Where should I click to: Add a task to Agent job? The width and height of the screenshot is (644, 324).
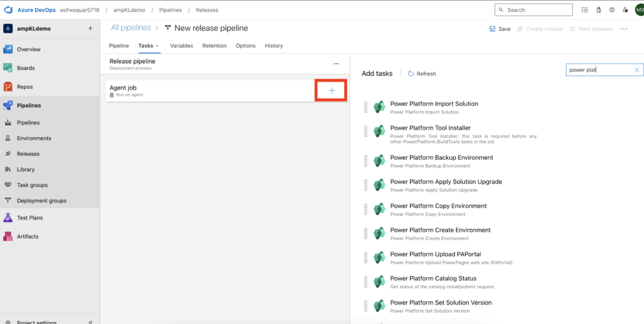coord(332,91)
